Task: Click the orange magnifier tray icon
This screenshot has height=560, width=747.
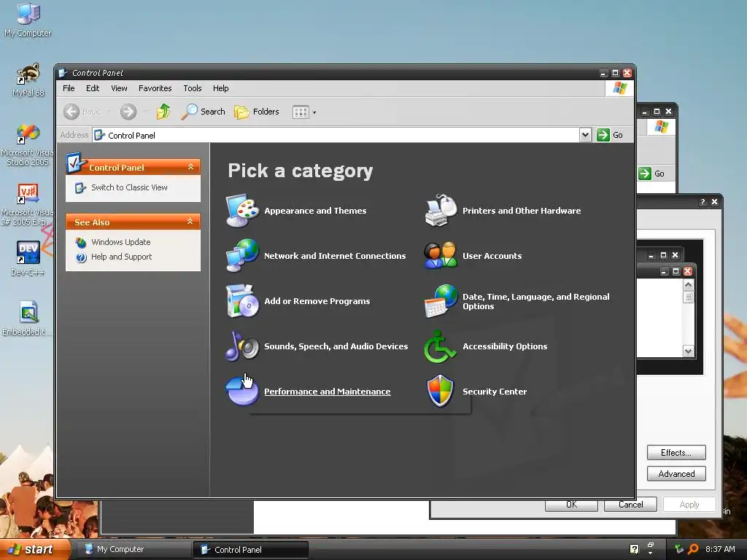Action: 693,549
